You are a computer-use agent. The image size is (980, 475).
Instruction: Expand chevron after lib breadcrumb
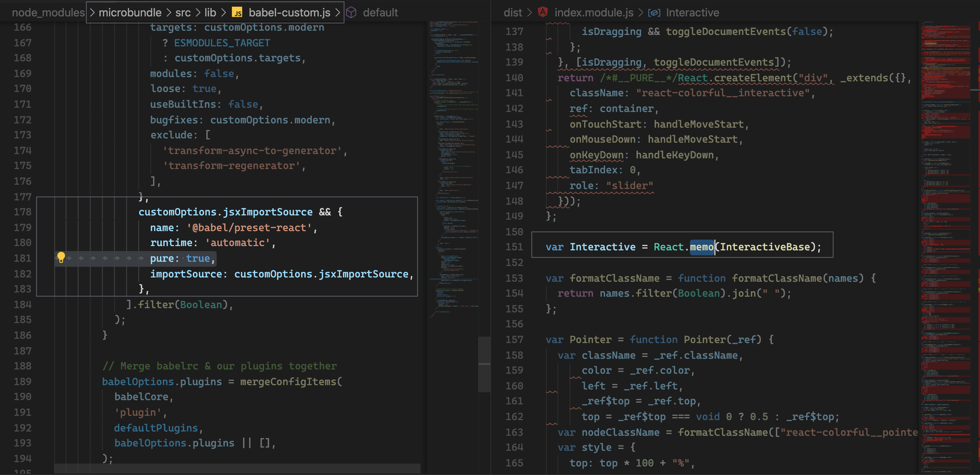click(x=223, y=12)
